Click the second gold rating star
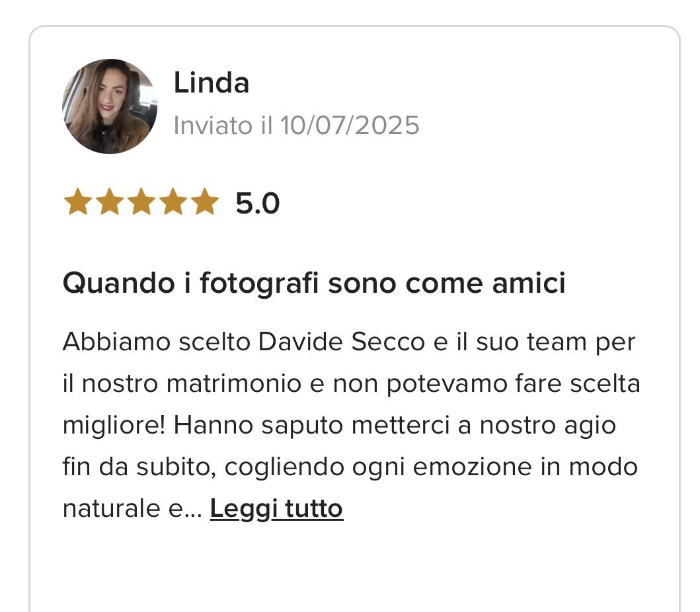 (109, 202)
